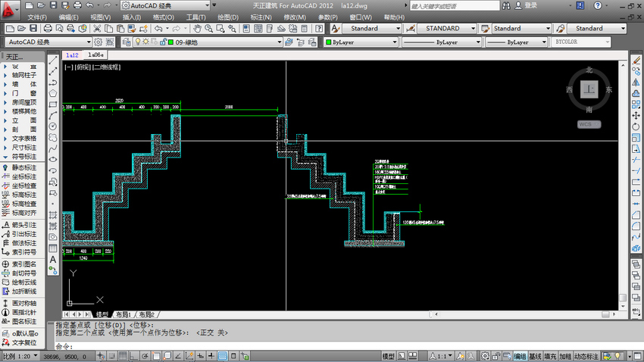Toggle Object Snap in status bar
Viewport: 644px width, 362px height.
pyautogui.click(x=156, y=356)
